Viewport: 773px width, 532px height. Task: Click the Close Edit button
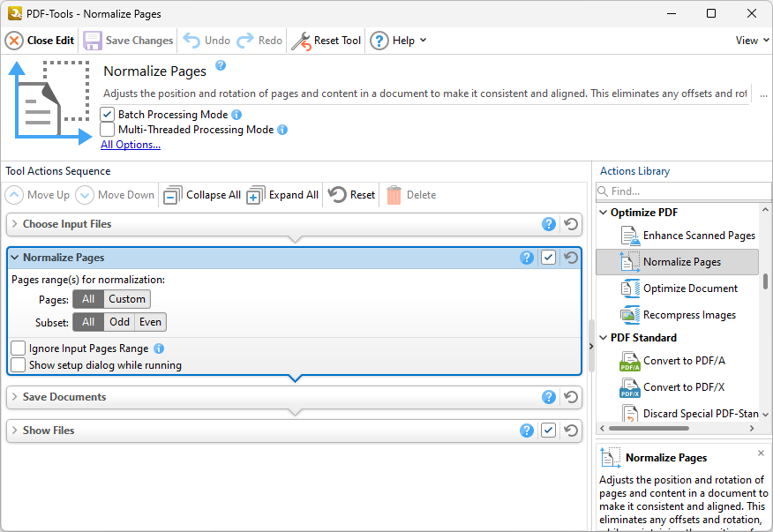tap(40, 41)
